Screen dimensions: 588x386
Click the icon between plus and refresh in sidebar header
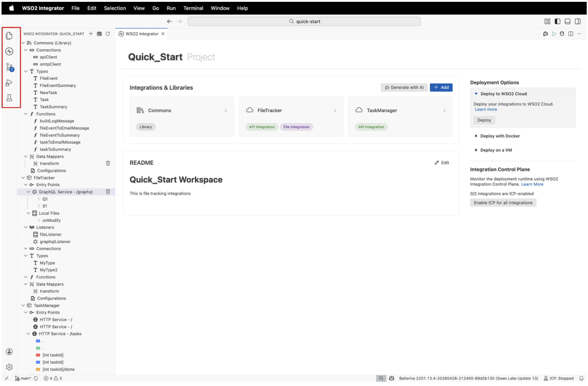click(x=99, y=34)
